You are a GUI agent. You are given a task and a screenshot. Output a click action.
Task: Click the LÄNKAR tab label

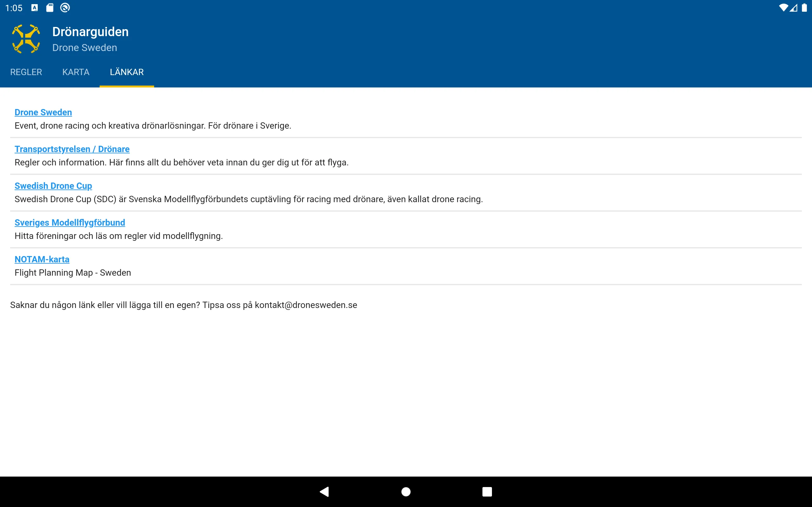click(126, 72)
